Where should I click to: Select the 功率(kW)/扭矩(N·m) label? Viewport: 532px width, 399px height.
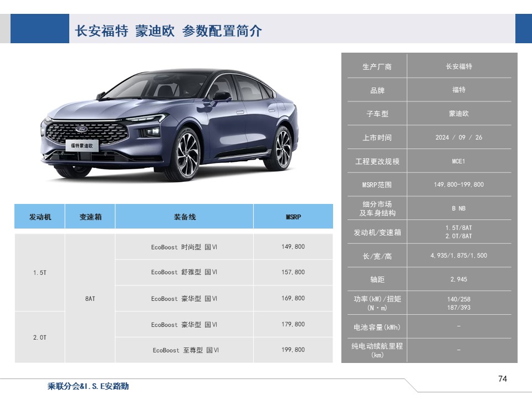(x=377, y=303)
